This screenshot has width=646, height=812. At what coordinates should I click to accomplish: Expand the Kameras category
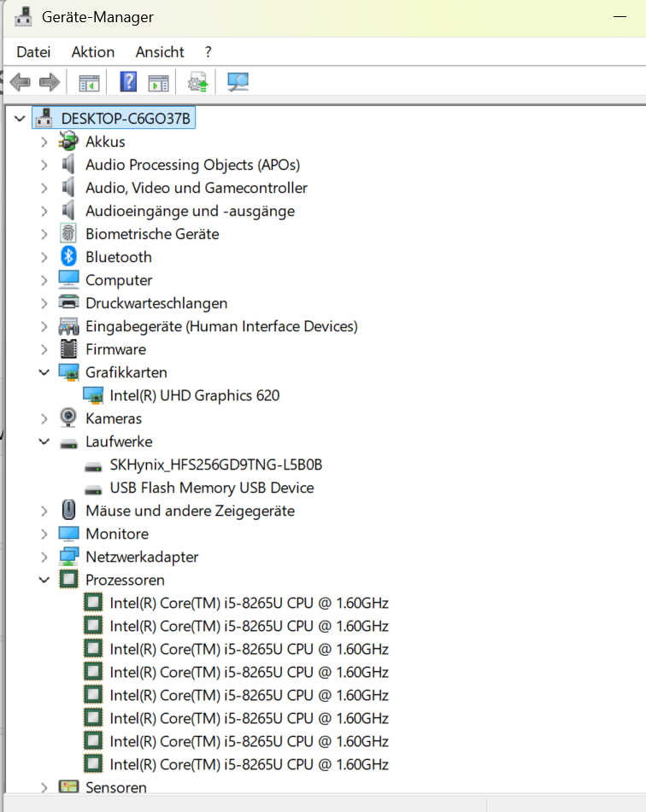pos(44,418)
